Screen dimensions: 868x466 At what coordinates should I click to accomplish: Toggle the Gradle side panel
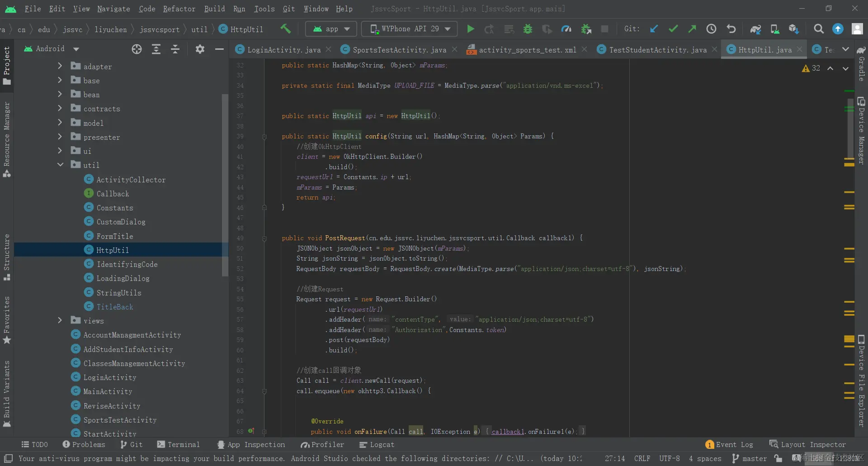coord(861,63)
